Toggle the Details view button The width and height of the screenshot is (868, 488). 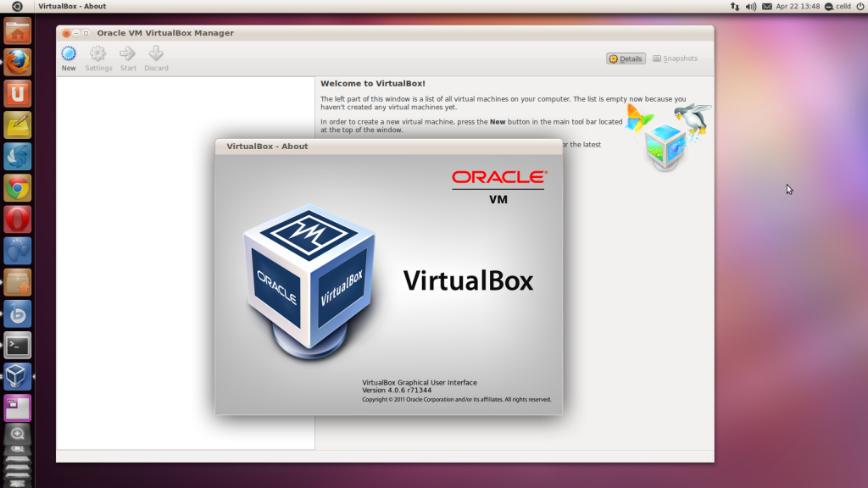(x=626, y=59)
